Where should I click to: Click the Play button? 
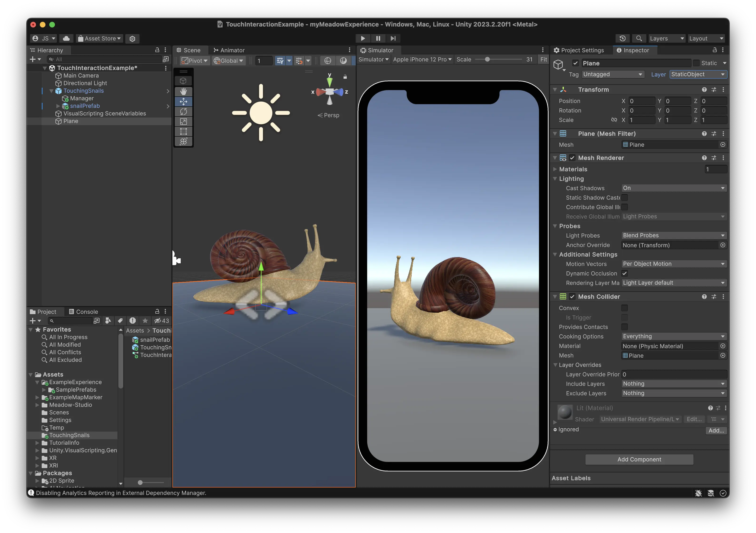[x=363, y=38]
